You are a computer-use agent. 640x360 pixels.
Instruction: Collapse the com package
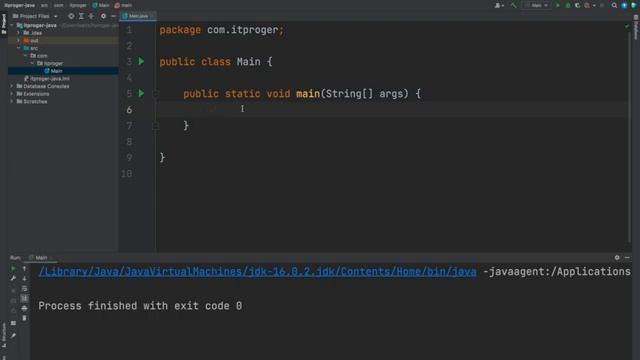click(x=25, y=56)
